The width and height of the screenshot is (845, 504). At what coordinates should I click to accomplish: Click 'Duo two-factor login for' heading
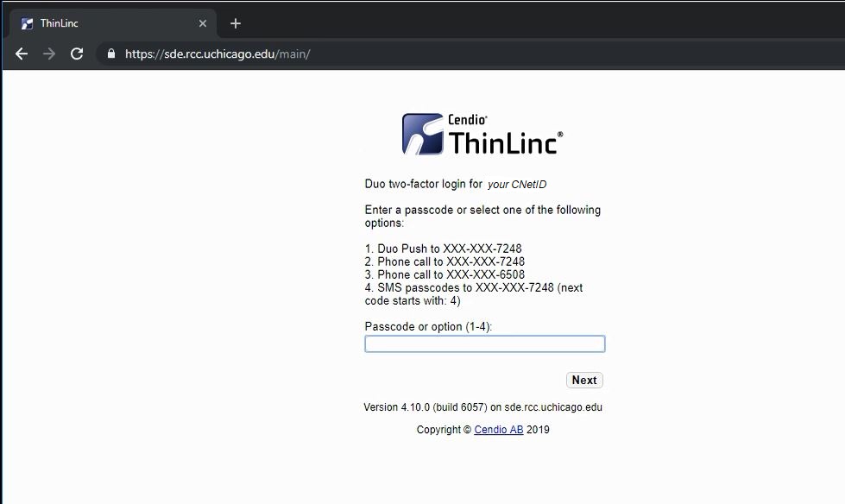tap(424, 184)
